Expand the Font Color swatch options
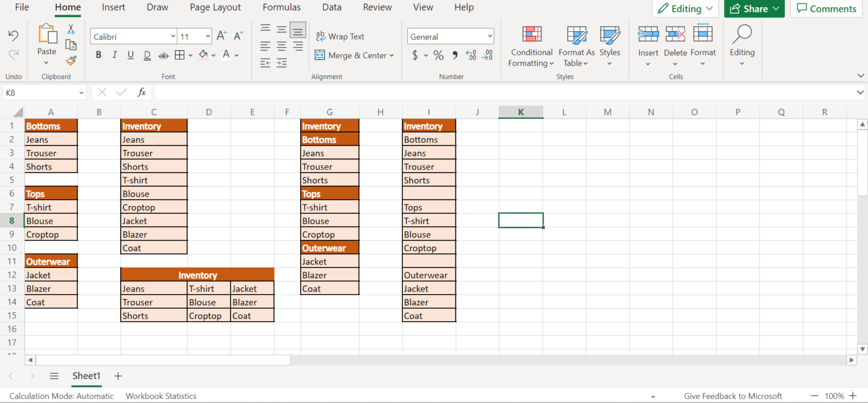The height and width of the screenshot is (403, 868). coord(237,55)
